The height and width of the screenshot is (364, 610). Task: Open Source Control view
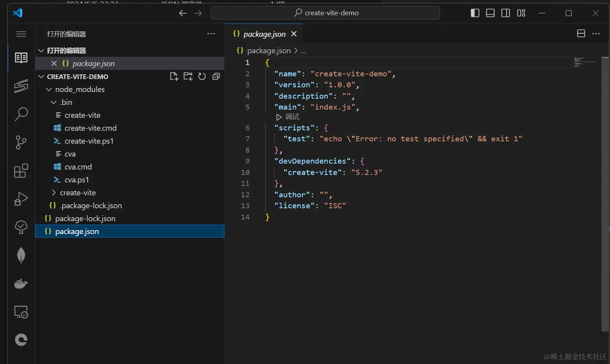(x=21, y=142)
